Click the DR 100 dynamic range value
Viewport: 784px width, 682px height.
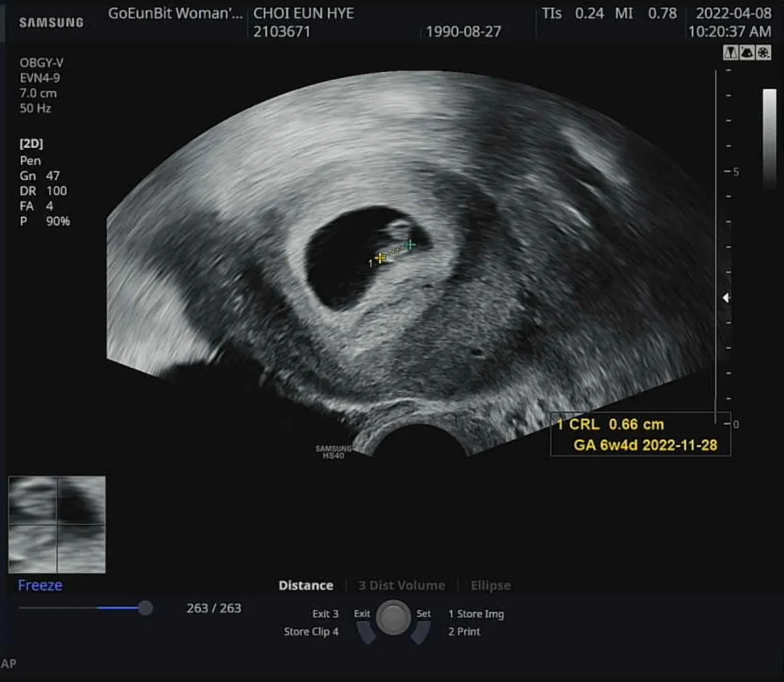pos(43,191)
